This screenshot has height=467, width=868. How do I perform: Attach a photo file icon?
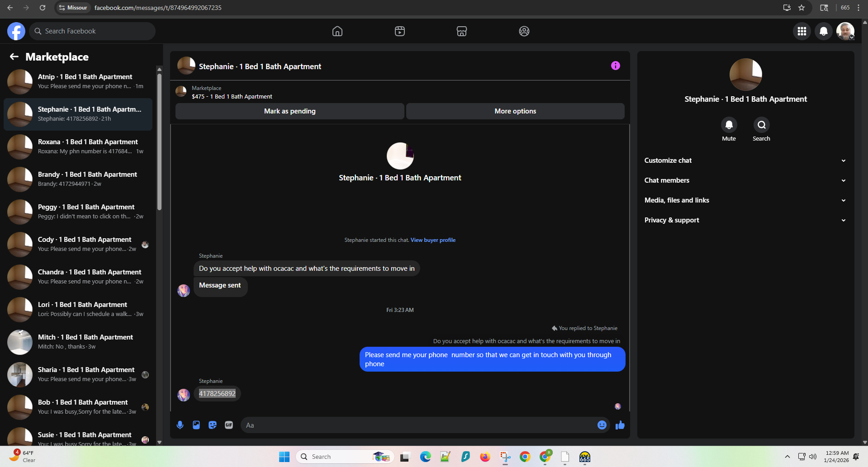[x=196, y=425]
